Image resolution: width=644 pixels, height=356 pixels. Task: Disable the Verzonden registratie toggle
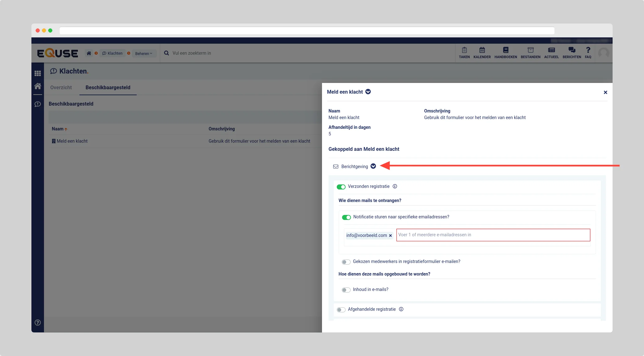click(341, 187)
